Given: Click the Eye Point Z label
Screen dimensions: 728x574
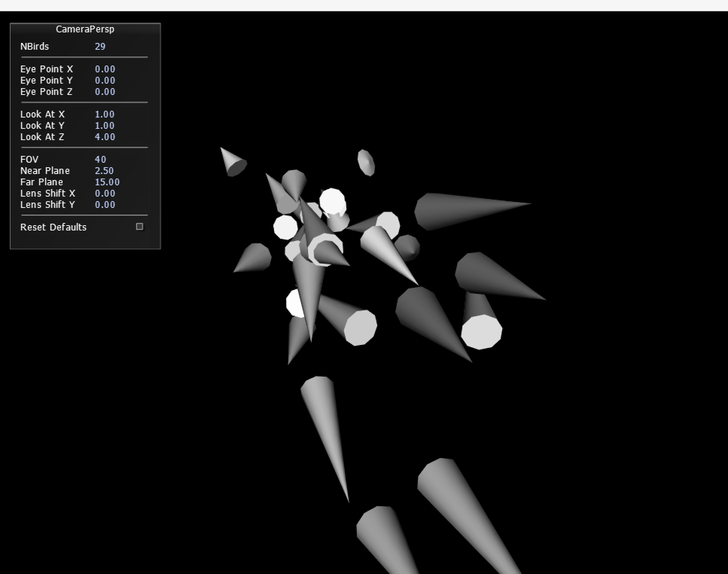Looking at the screenshot, I should [46, 92].
